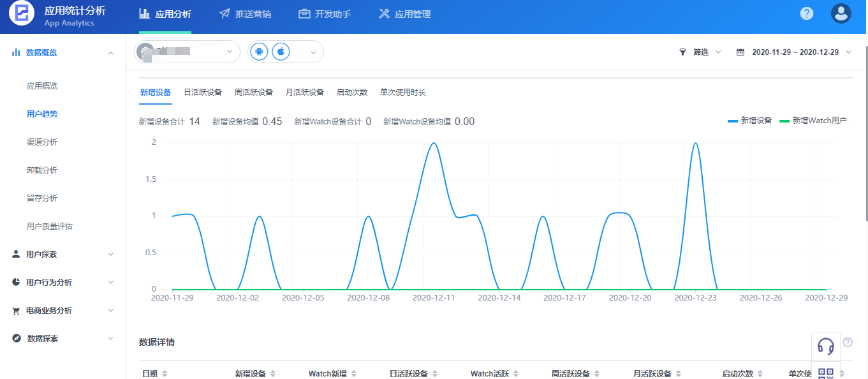Open the date range 2020-11-29 ~ 2020-12-29 picker

[x=794, y=52]
